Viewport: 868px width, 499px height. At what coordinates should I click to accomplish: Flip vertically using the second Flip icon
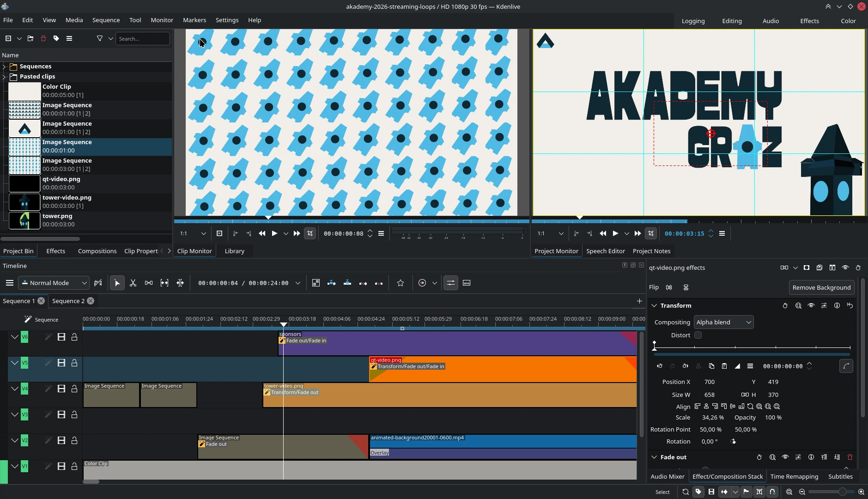click(x=686, y=287)
